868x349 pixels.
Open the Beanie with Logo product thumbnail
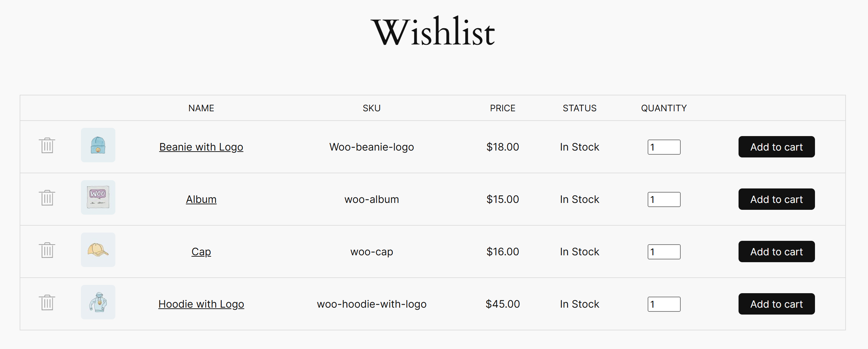[98, 145]
